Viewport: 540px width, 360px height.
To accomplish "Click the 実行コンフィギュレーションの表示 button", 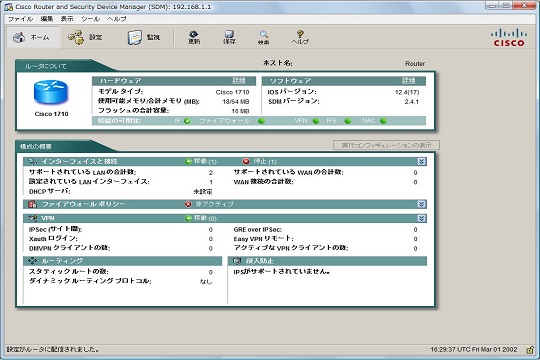I will tap(386, 145).
